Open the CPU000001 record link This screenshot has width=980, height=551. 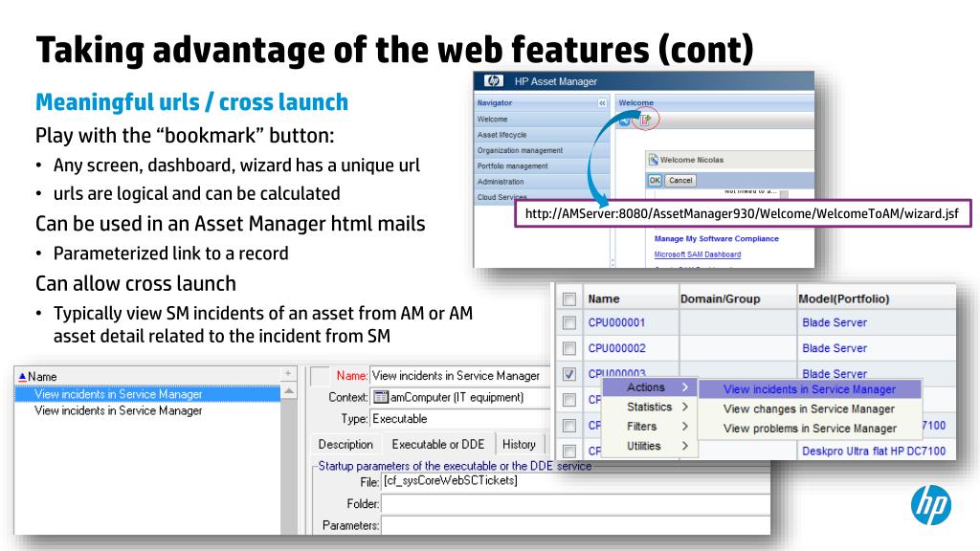coord(616,323)
